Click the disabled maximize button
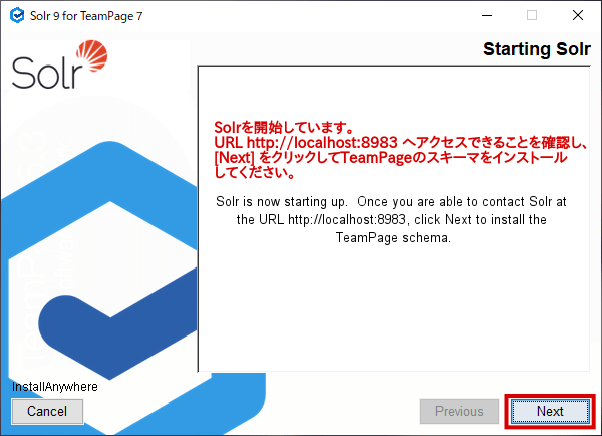602x436 pixels. (531, 15)
